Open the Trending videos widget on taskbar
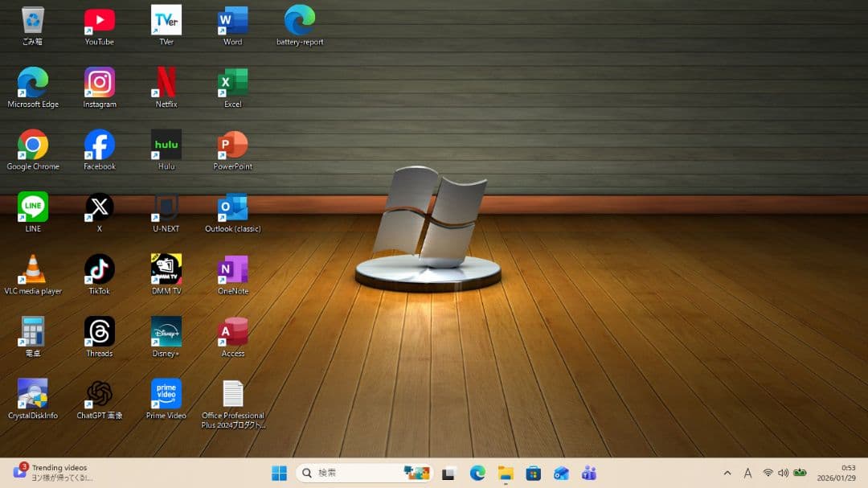This screenshot has height=488, width=868. pyautogui.click(x=52, y=473)
